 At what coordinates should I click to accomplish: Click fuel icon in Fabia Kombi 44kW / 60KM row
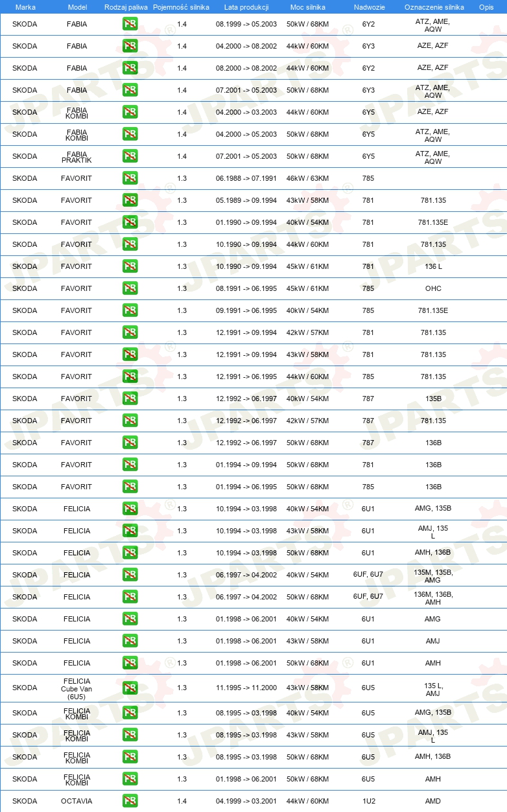[130, 112]
